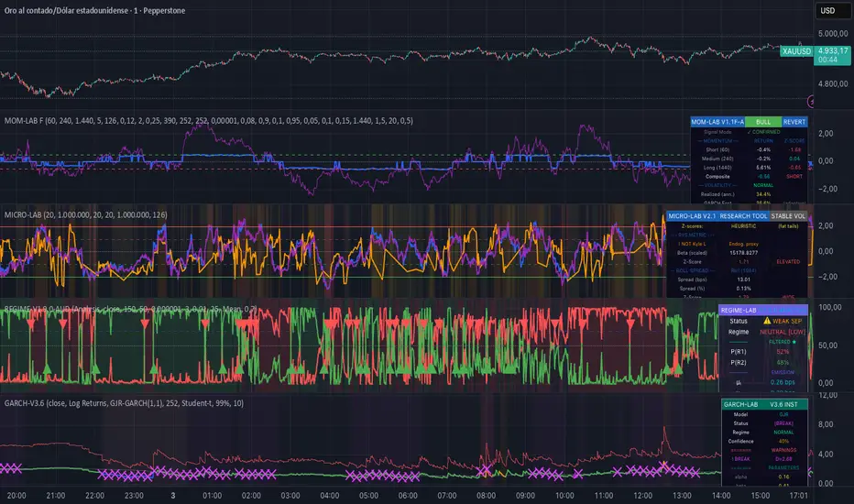854x504 pixels.
Task: Click the XAUUSD symbol price tag
Action: [796, 52]
